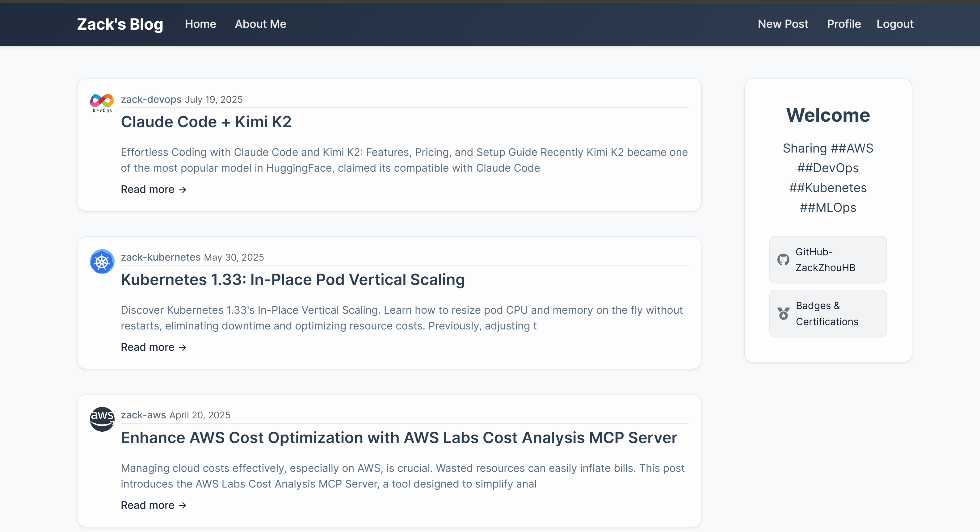This screenshot has width=980, height=532.
Task: Click the date April 20, 2025
Action: 200,415
